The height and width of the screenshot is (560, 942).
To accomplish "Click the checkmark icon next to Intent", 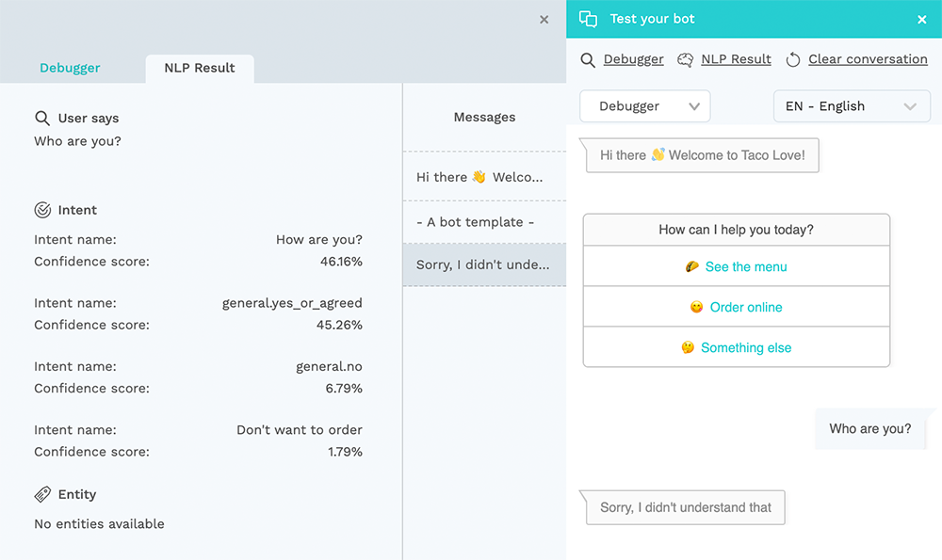I will coord(42,210).
